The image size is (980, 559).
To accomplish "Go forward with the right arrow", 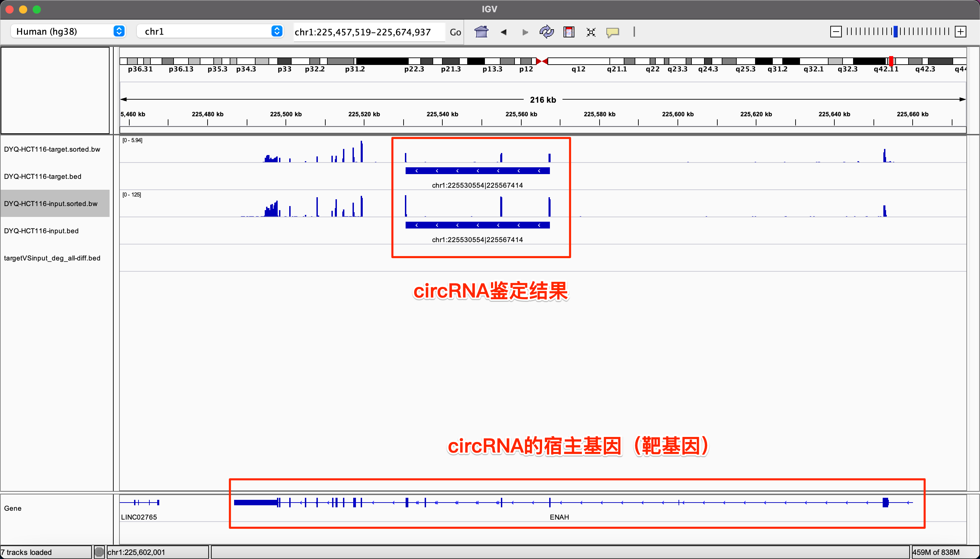I will [525, 32].
